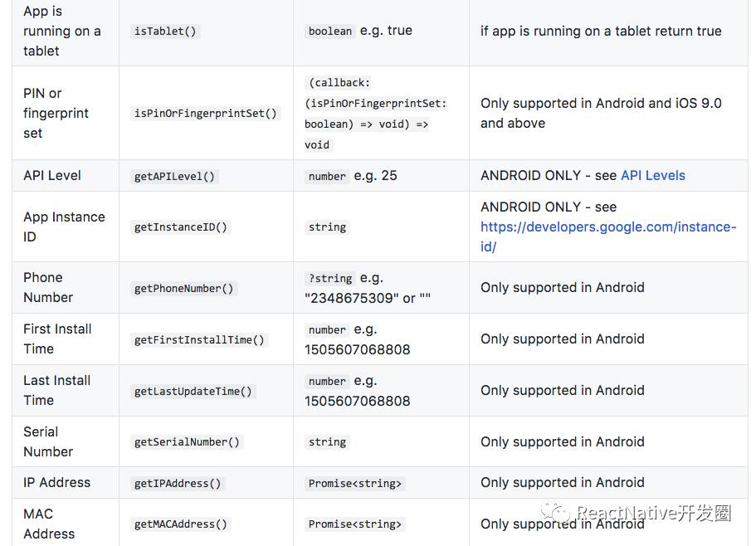Viewport: 756px width, 546px height.
Task: Click the First Install Time row label
Action: tap(57, 339)
